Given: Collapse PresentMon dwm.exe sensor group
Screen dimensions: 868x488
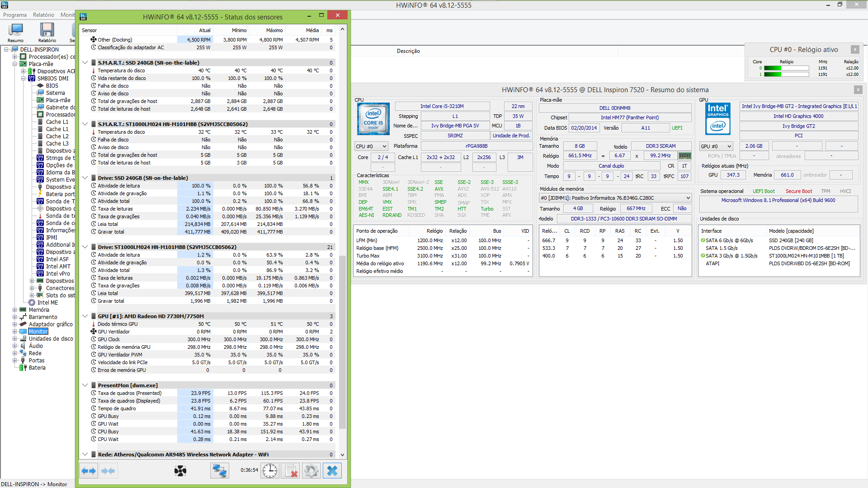Looking at the screenshot, I should pos(85,385).
